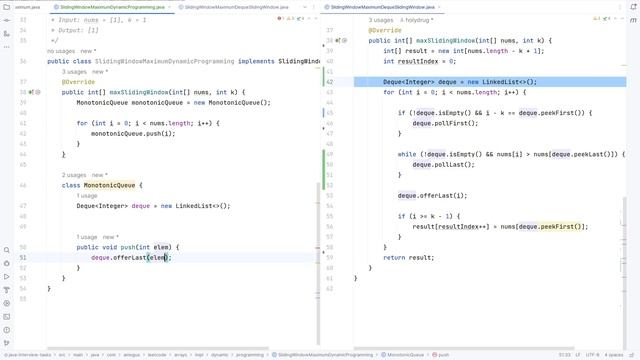Switch to left pane SlidingWindowMaximumDequeSlidingWindow.java tab
This screenshot has width=640, height=360.
coord(233,7)
